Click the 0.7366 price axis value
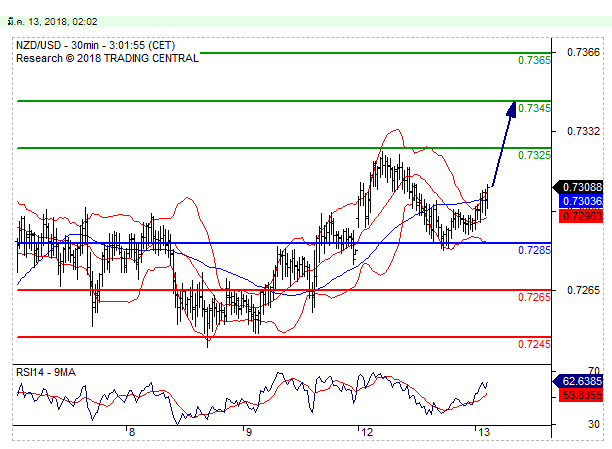Screen dimensions: 612x449 point(583,52)
